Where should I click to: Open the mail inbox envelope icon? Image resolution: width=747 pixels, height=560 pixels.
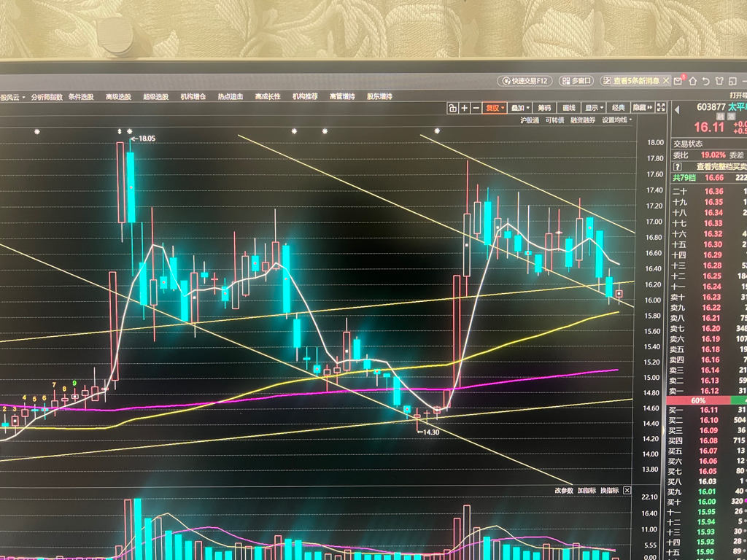(x=678, y=82)
